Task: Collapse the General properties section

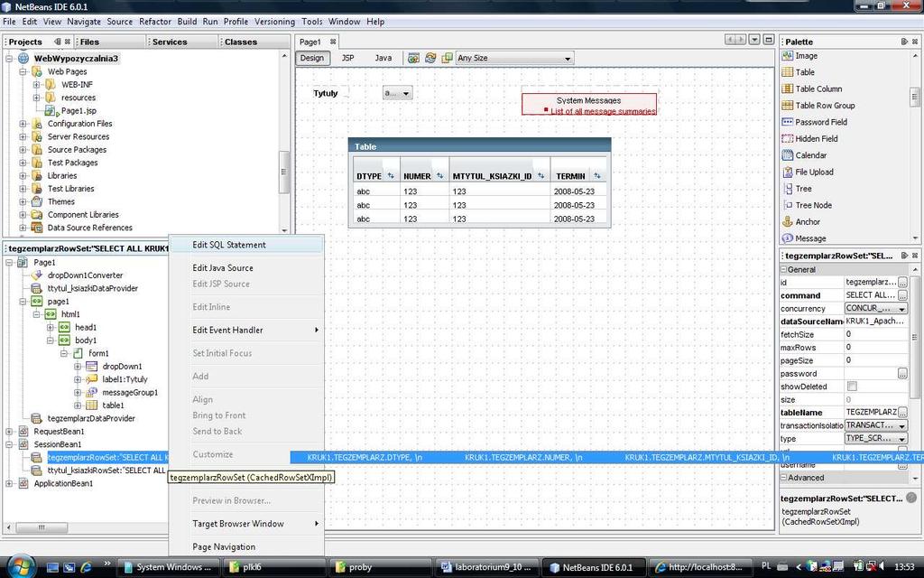Action: click(784, 269)
